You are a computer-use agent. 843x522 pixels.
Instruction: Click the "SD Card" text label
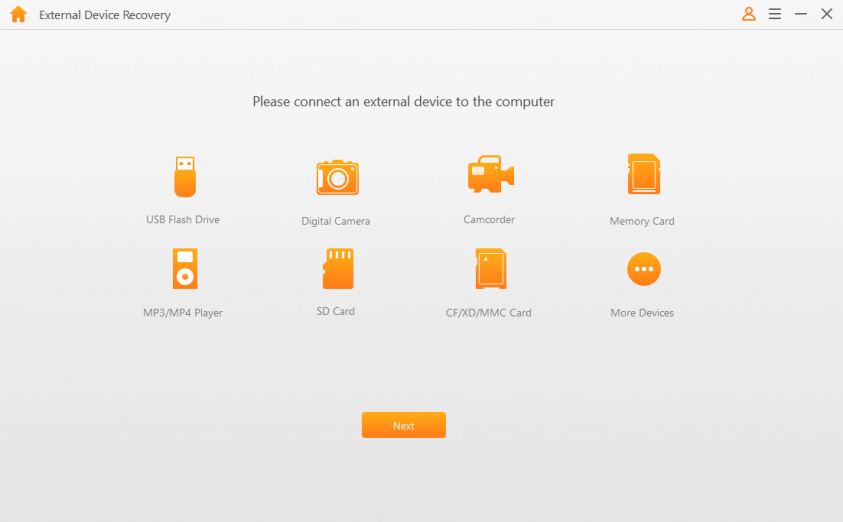[x=336, y=311]
